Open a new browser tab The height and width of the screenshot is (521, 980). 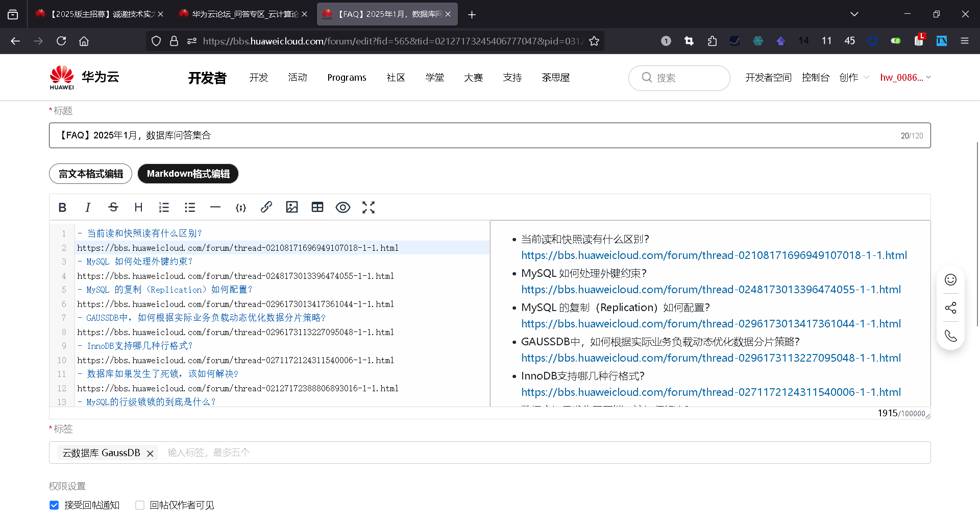472,14
